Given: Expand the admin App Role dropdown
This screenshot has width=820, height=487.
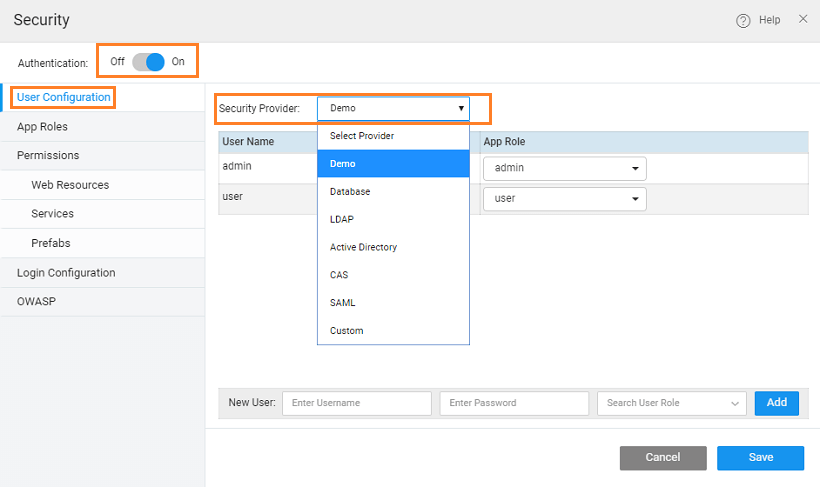Looking at the screenshot, I should pos(565,168).
